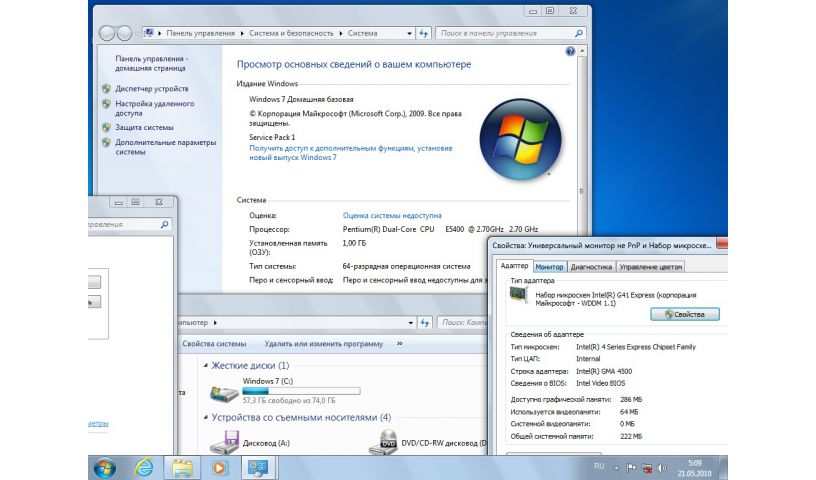This screenshot has height=480, width=816.
Task: Click scroll up arrow in System window
Action: tap(582, 50)
